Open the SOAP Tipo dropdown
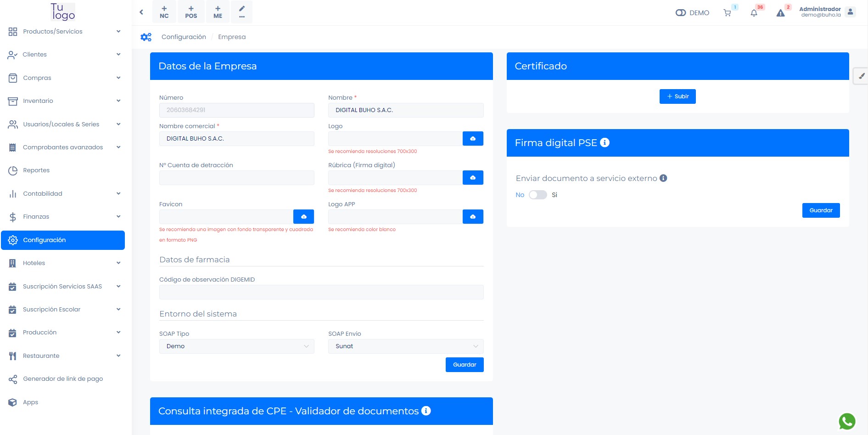The height and width of the screenshot is (435, 868). point(236,346)
